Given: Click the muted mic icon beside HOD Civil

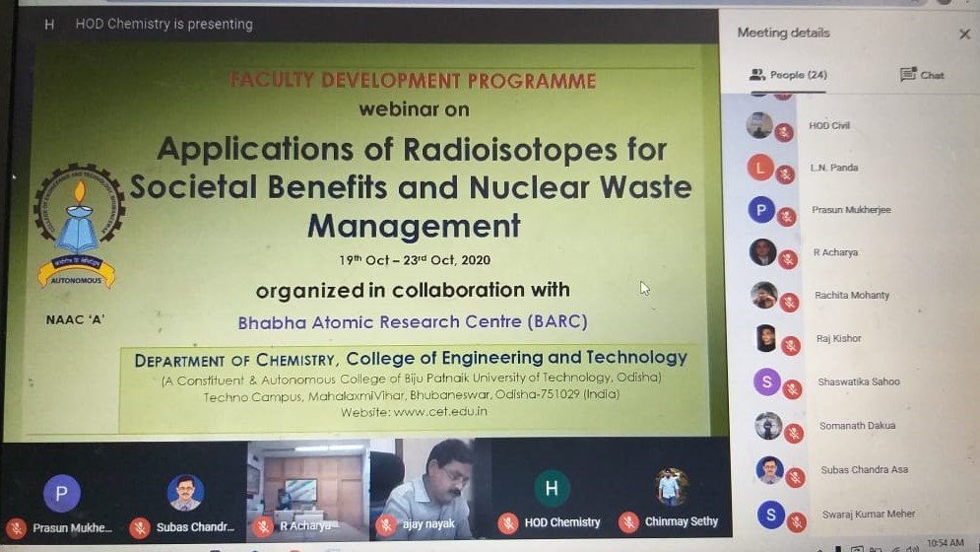Looking at the screenshot, I should pos(784,132).
